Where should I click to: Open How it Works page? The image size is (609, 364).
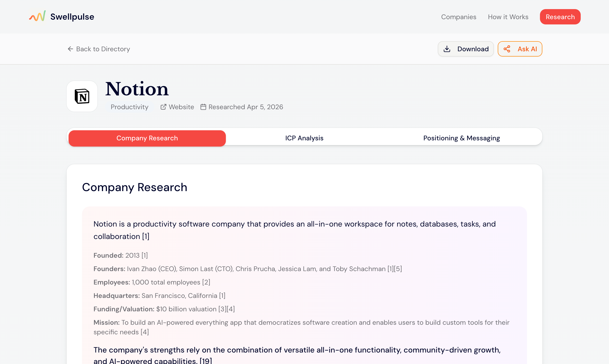coord(508,17)
